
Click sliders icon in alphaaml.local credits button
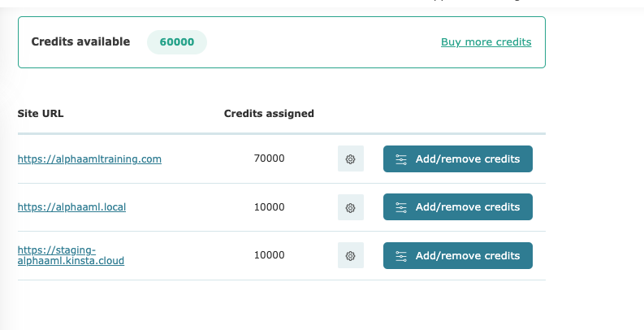point(401,207)
